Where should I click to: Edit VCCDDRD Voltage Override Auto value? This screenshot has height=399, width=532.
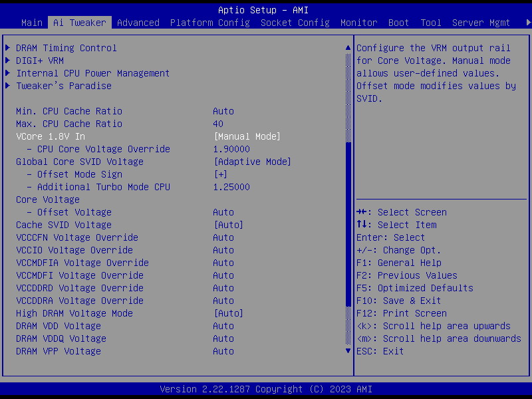coord(223,288)
